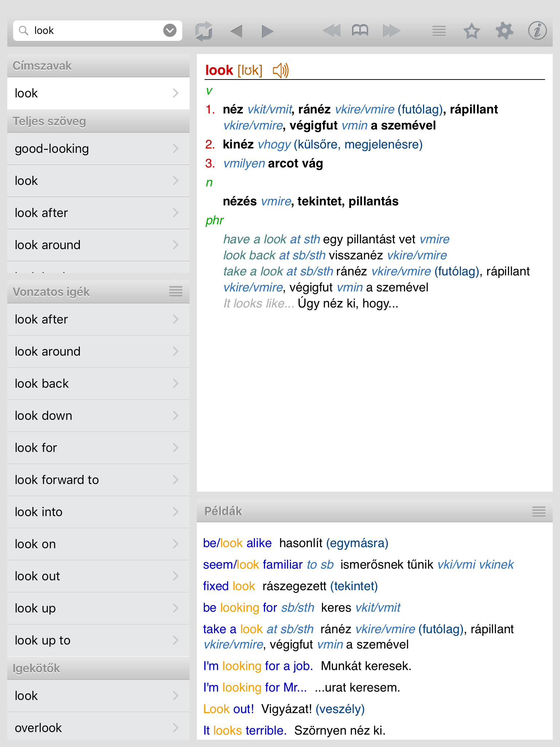Click the search field containing look
Viewport: 560px width, 747px height.
point(98,30)
